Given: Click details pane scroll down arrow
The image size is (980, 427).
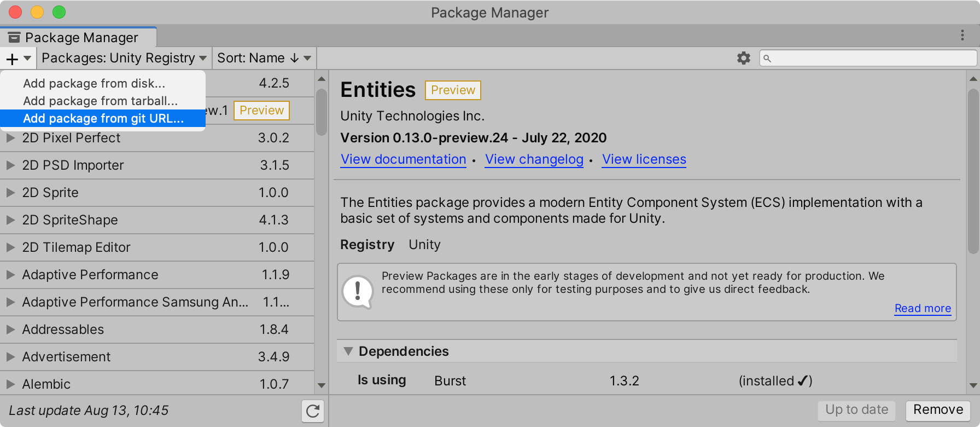Looking at the screenshot, I should tap(973, 385).
